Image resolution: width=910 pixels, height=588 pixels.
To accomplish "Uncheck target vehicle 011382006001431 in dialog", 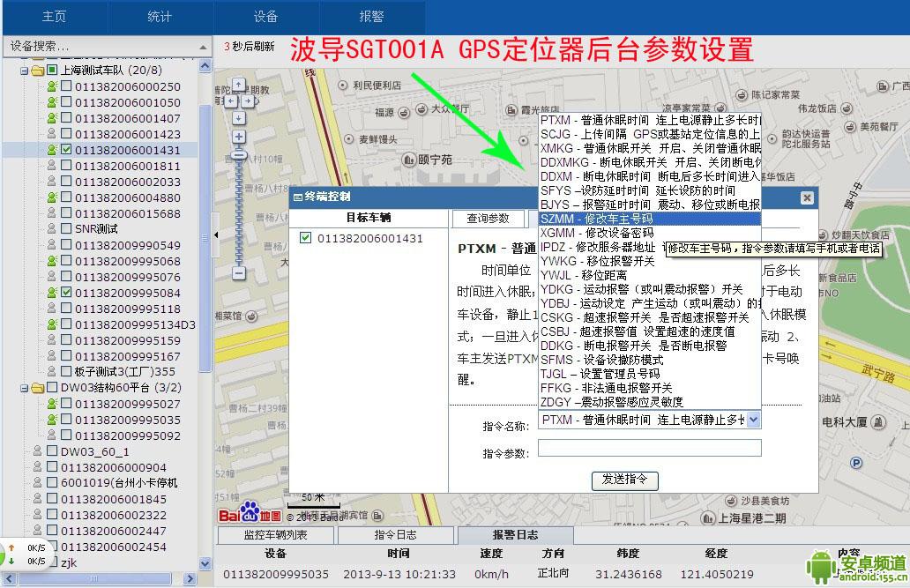I will coord(305,237).
